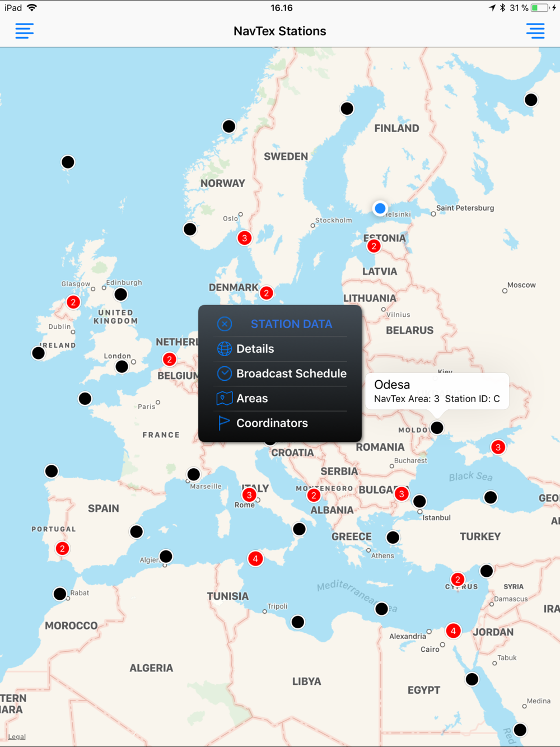The width and height of the screenshot is (560, 747).
Task: Select the station marker on the eastern Black Sea
Action: point(491,497)
